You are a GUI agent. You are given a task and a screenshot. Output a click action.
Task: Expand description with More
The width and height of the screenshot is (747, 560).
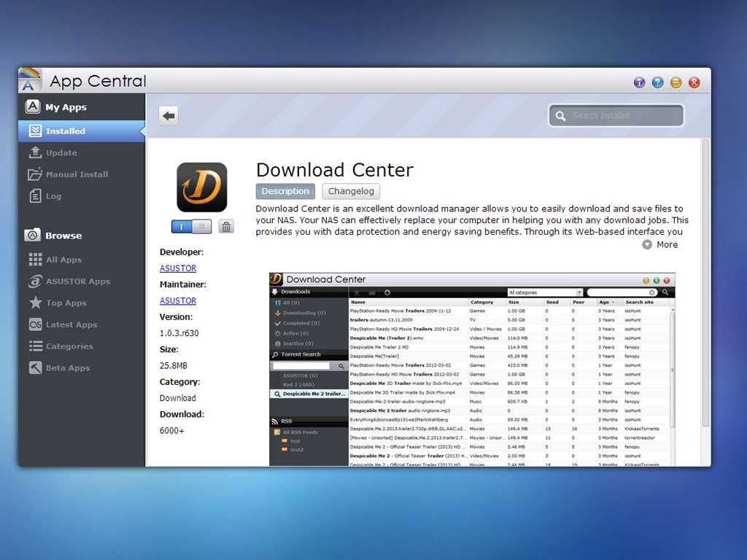tap(660, 245)
